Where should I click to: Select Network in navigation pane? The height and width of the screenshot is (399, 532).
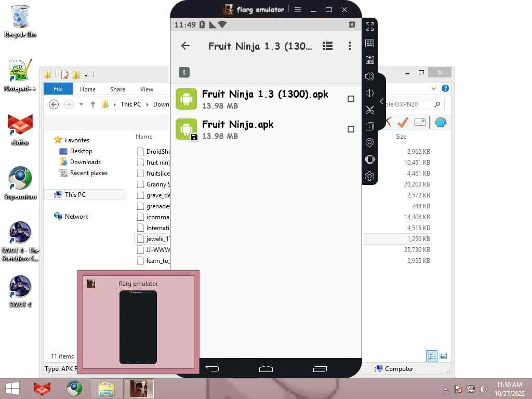76,217
